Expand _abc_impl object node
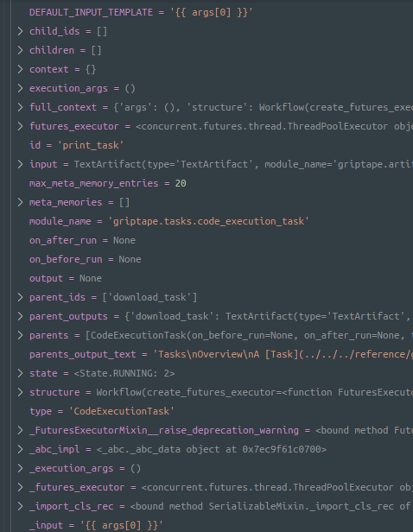The height and width of the screenshot is (532, 413). coord(20,449)
